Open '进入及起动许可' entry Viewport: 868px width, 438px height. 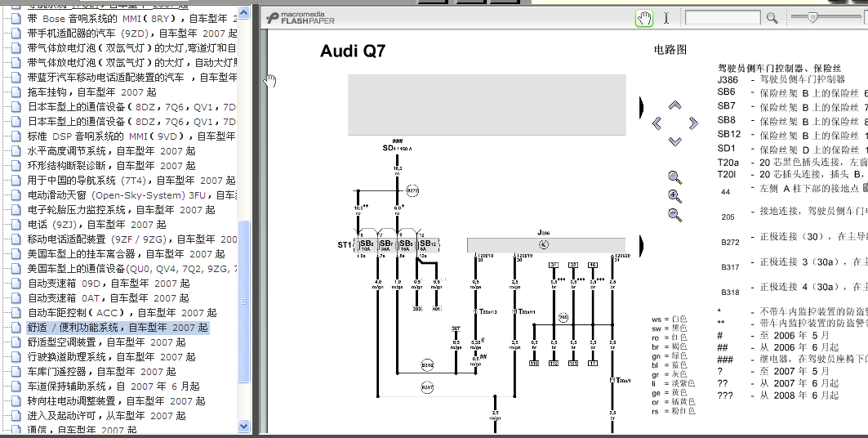pos(106,415)
